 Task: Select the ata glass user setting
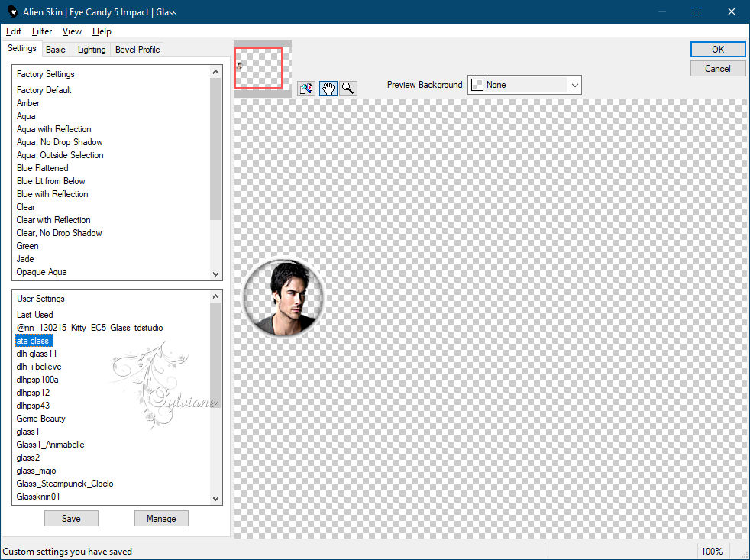point(33,340)
